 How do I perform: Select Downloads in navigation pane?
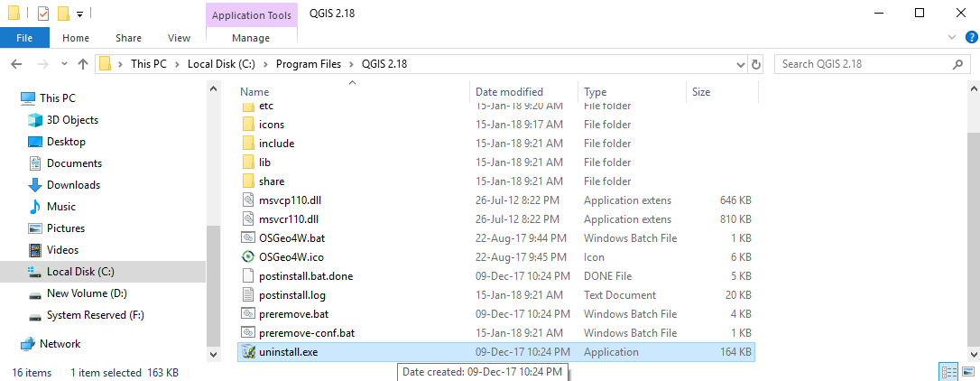coord(73,185)
